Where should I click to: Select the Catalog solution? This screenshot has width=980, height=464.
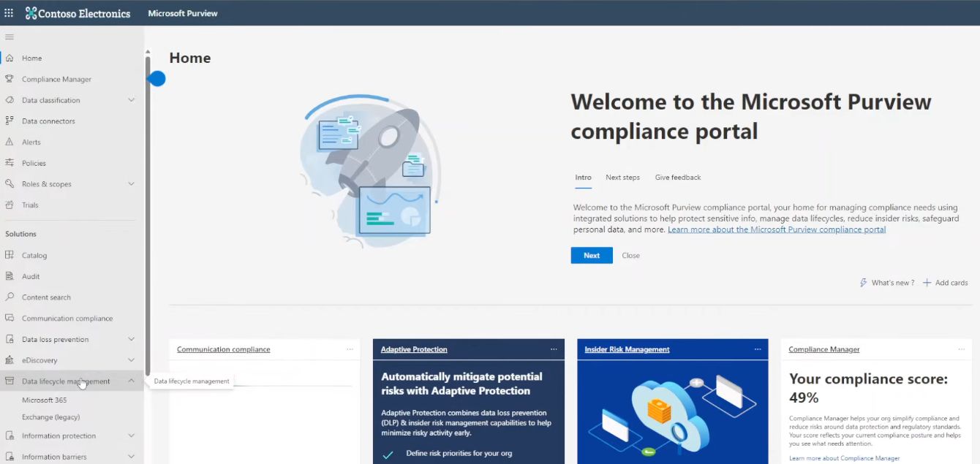(x=32, y=254)
